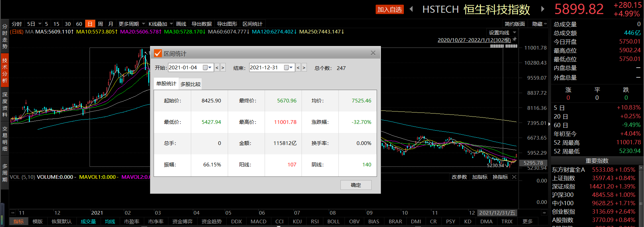Open end date calendar dropdown
This screenshot has height=227, width=644.
pyautogui.click(x=288, y=68)
